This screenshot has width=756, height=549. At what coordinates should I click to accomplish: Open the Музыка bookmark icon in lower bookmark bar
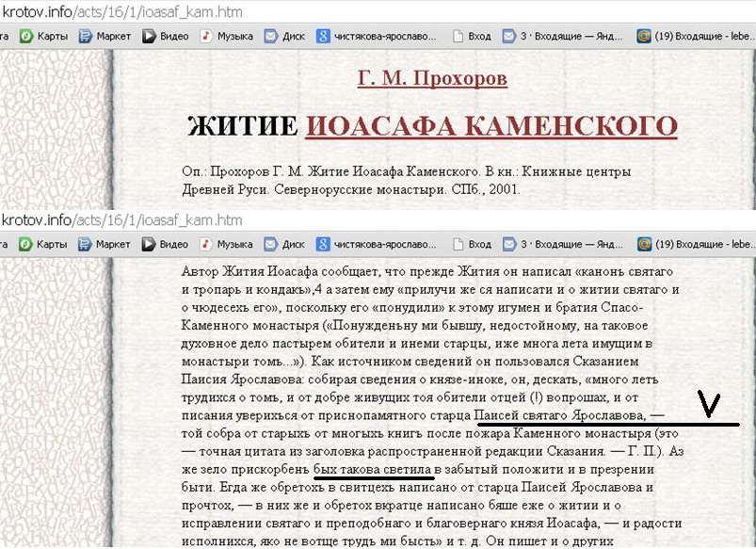[x=206, y=244]
